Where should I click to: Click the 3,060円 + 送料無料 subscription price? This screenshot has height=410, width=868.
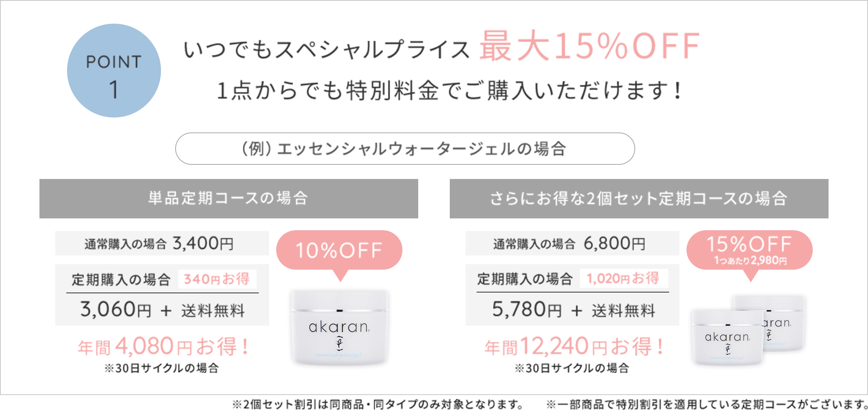(x=162, y=310)
